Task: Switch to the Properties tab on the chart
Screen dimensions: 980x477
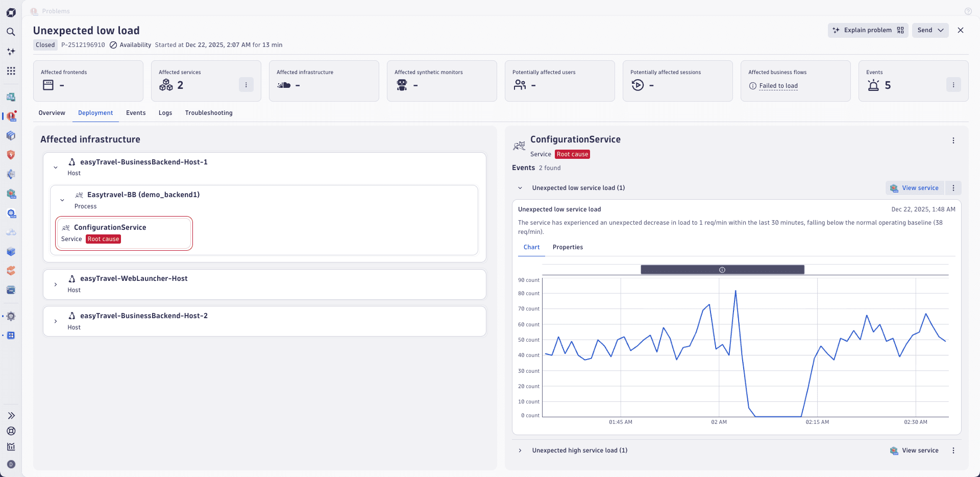Action: pos(568,247)
